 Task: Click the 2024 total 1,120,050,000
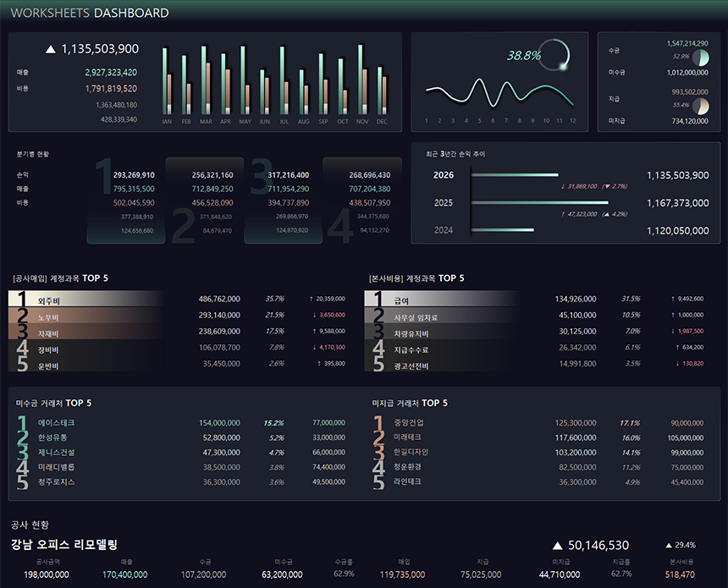pyautogui.click(x=677, y=231)
